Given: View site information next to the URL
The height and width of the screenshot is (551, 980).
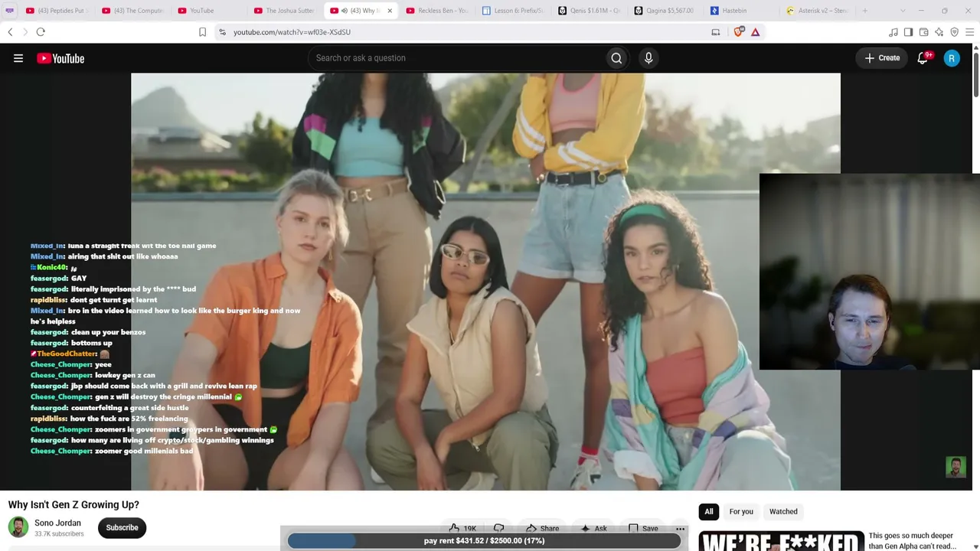Looking at the screenshot, I should (x=222, y=32).
